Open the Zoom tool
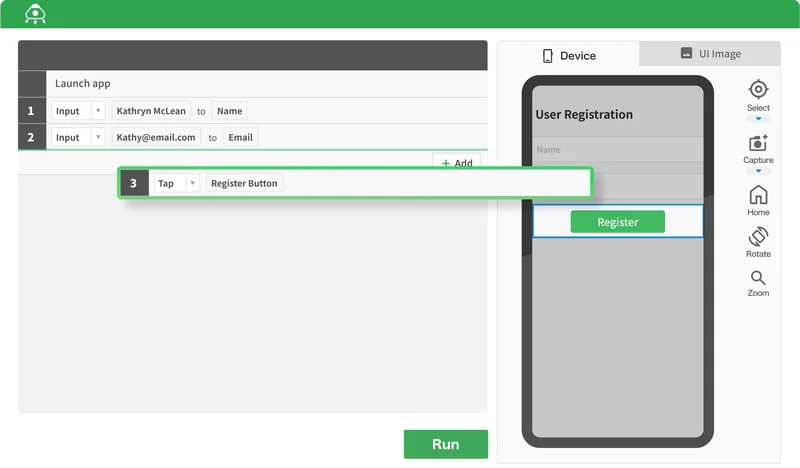Screen dimensions: 800x468 tap(758, 278)
